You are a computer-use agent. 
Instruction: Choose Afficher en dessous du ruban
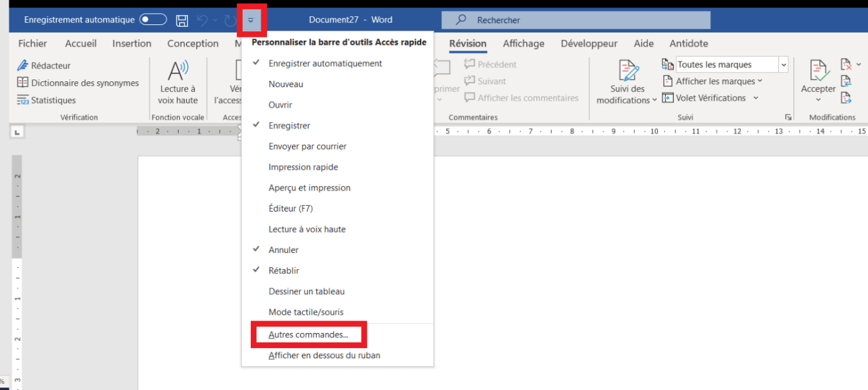[x=338, y=356]
